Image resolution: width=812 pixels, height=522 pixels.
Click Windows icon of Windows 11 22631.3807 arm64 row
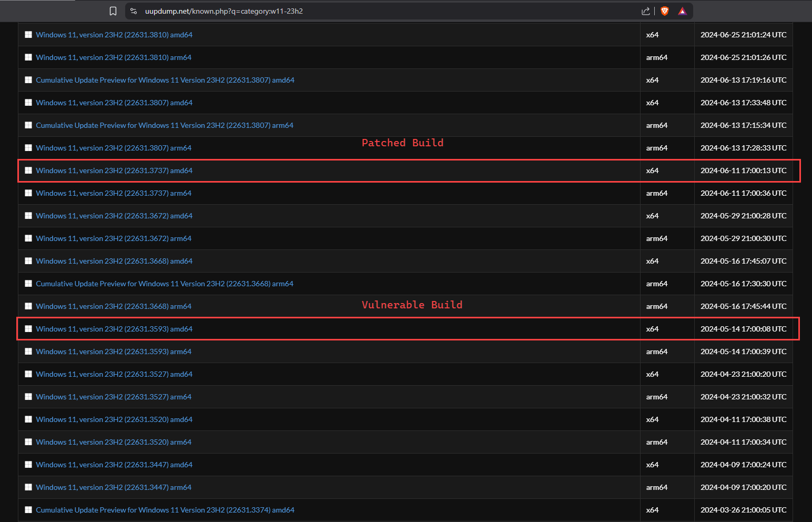28,148
